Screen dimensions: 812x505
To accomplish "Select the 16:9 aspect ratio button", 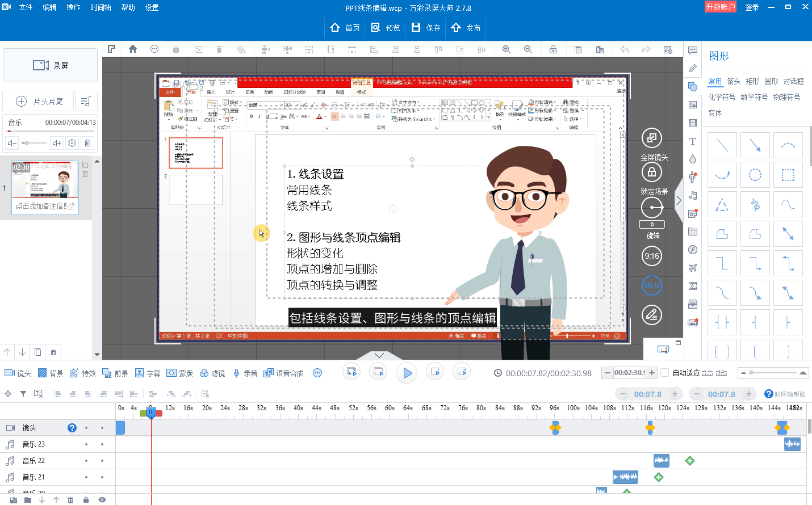I will [652, 285].
